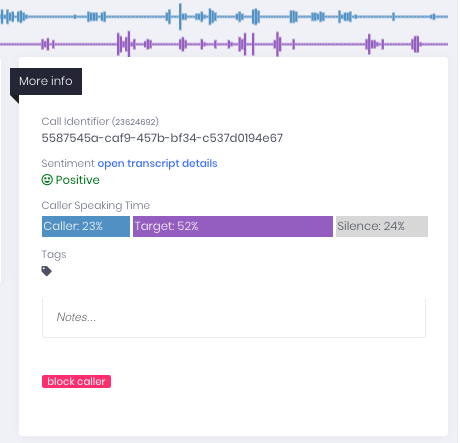460x443 pixels.
Task: Open transcript details link
Action: 157,163
